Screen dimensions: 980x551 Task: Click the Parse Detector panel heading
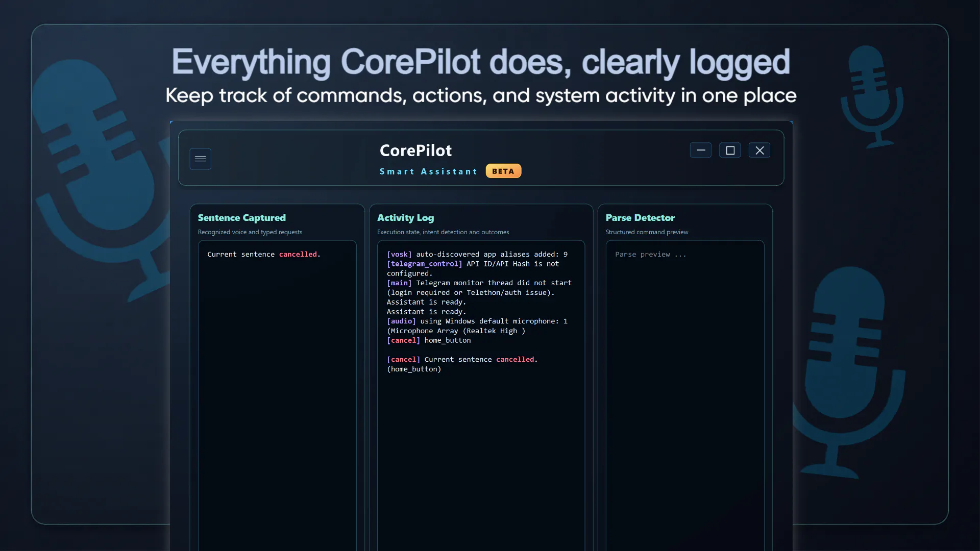point(640,218)
